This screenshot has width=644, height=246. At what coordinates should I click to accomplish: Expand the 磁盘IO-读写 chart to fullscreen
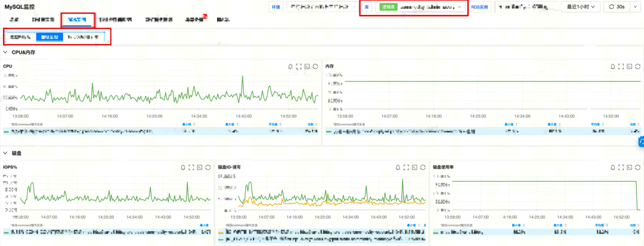tap(407, 167)
